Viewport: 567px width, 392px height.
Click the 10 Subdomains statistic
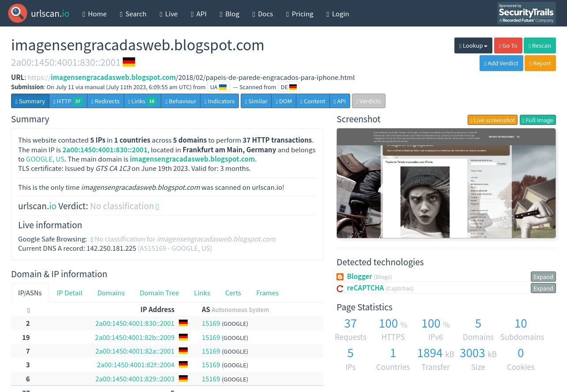[x=522, y=329]
